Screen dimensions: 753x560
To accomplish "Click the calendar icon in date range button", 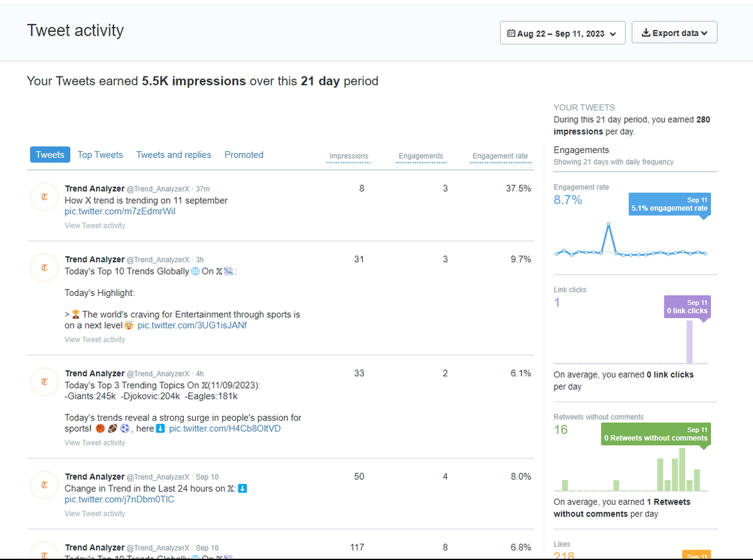I will [511, 33].
